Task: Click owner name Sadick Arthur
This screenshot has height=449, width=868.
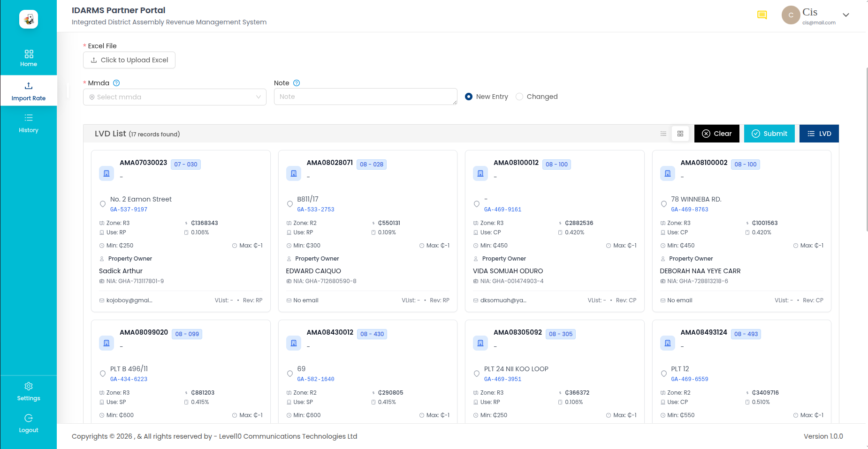Action: (121, 271)
